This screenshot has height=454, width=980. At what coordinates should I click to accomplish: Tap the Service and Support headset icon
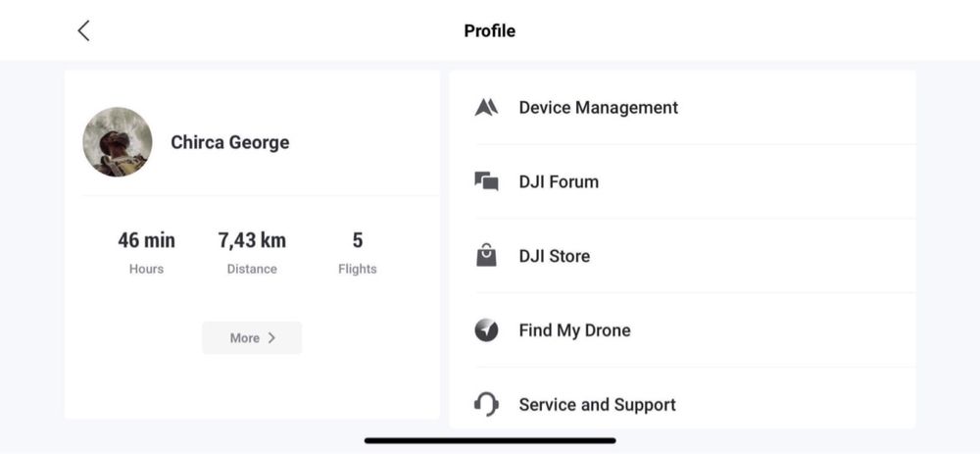486,404
